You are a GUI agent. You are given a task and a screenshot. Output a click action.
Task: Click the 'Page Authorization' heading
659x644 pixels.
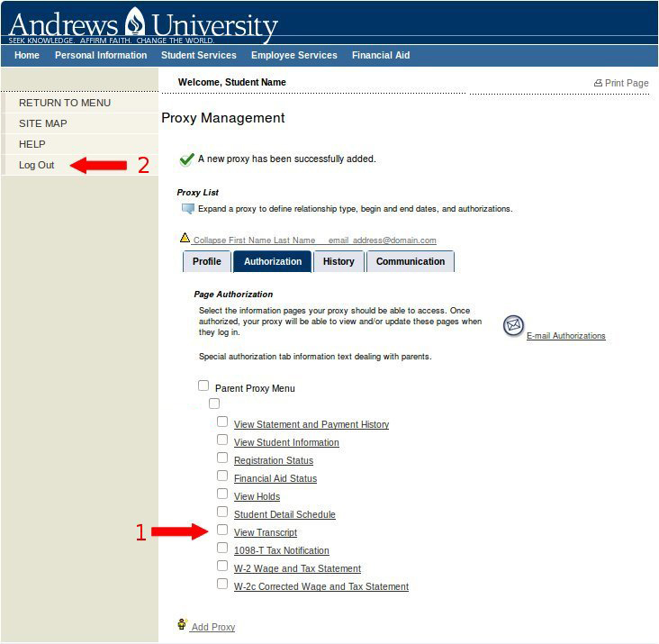click(234, 295)
